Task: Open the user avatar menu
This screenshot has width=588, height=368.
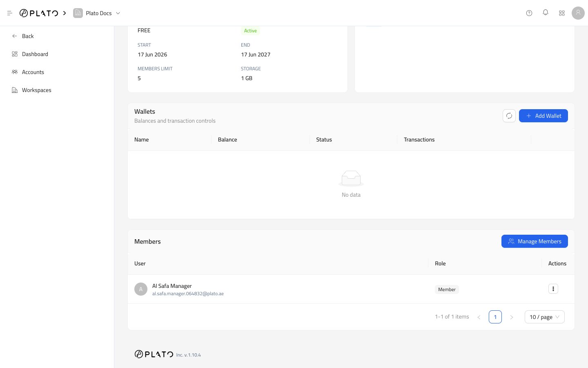Action: (578, 13)
